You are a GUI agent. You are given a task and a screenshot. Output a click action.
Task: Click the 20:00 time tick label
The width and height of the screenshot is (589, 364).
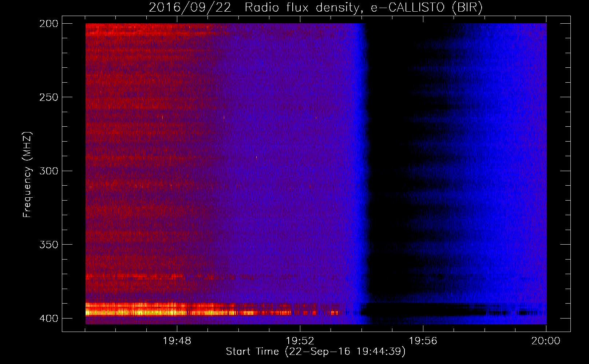coord(546,341)
